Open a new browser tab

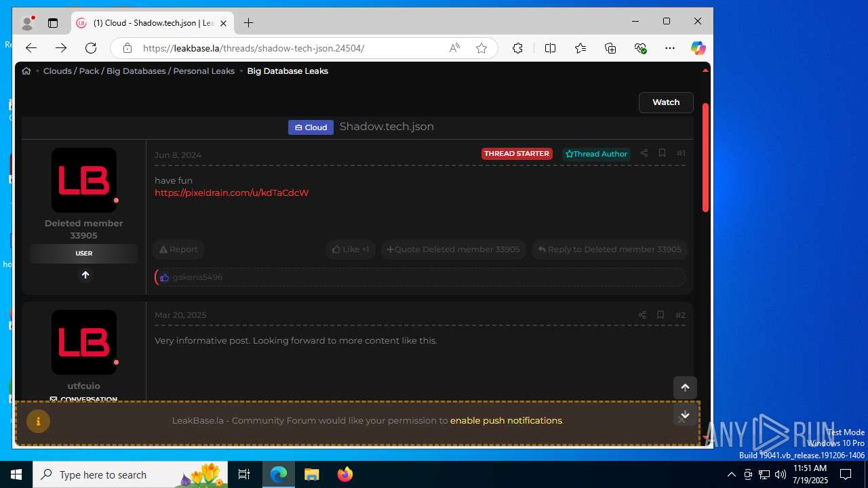248,23
